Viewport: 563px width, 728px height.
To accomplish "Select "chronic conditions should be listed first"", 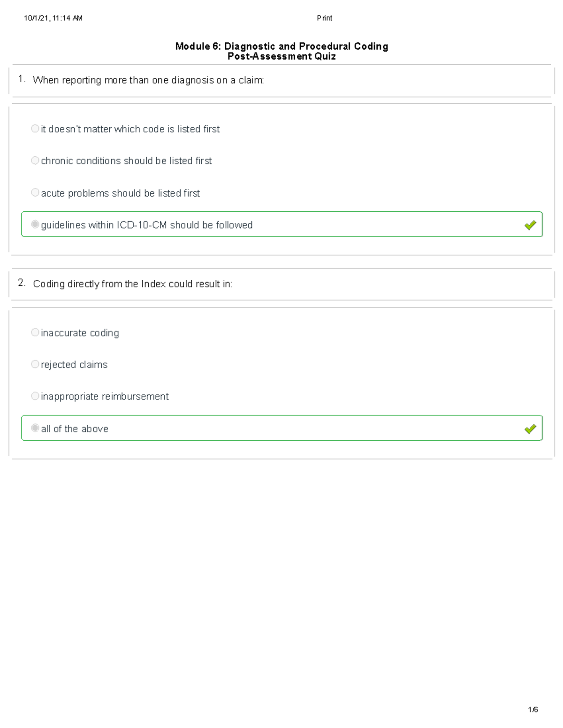I will (35, 160).
